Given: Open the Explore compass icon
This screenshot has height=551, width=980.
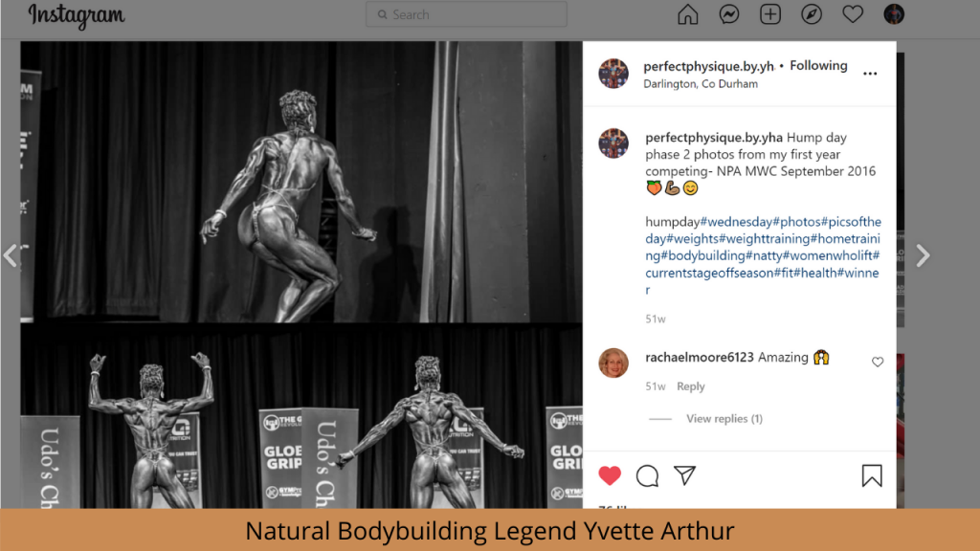Looking at the screenshot, I should [812, 14].
